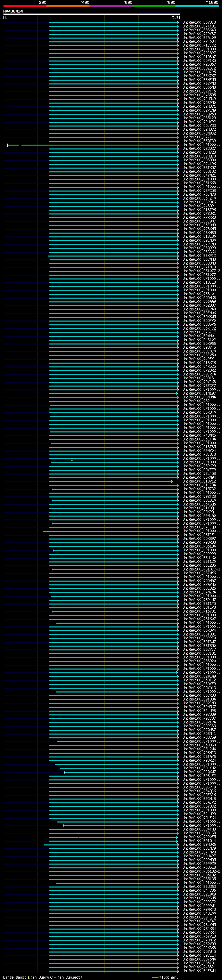Screen dimensions: 222x980
Task: Select the UniRef100_C1BT96 label
Action: pyautogui.click(x=199, y=210)
